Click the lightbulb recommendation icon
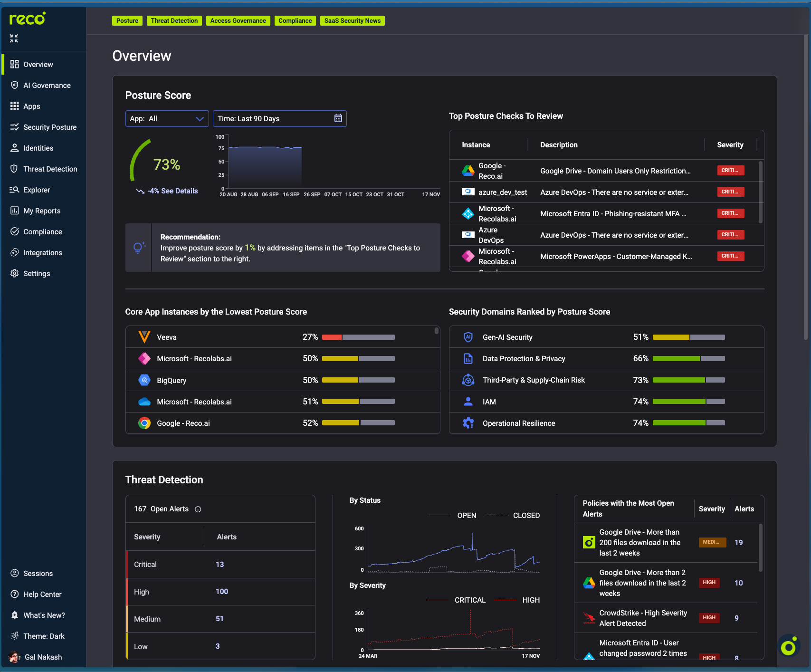The image size is (811, 672). [x=139, y=248]
